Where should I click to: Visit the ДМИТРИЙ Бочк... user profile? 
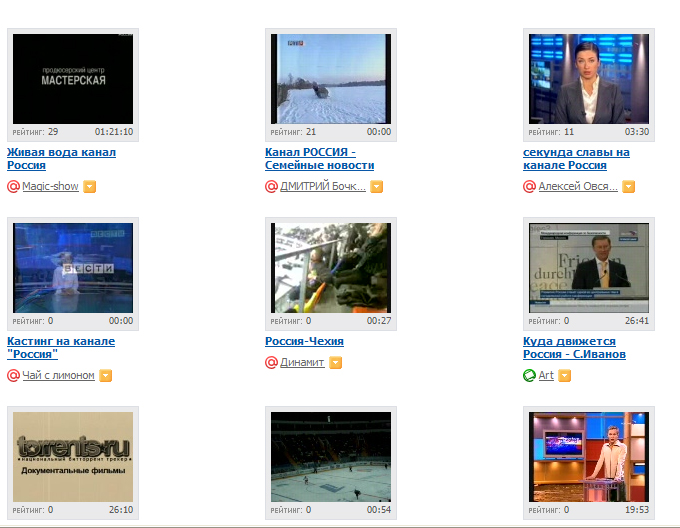(323, 186)
